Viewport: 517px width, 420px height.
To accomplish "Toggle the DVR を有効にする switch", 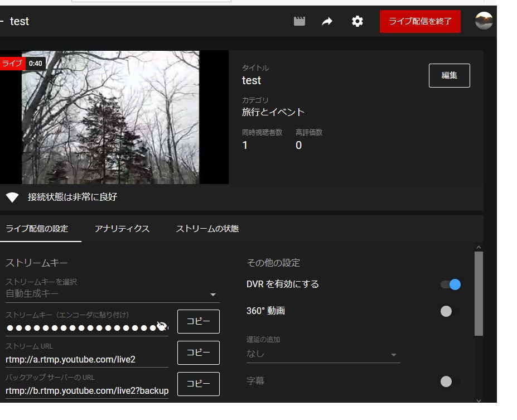I will [451, 284].
